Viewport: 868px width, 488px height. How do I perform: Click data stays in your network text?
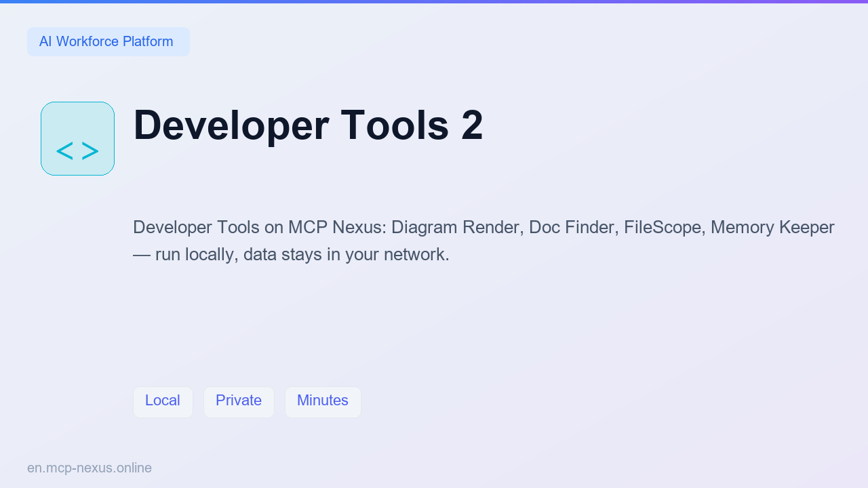[346, 255]
